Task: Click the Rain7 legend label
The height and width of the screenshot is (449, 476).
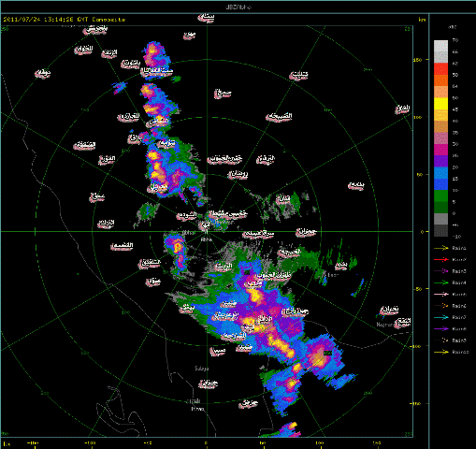Action: (459, 317)
